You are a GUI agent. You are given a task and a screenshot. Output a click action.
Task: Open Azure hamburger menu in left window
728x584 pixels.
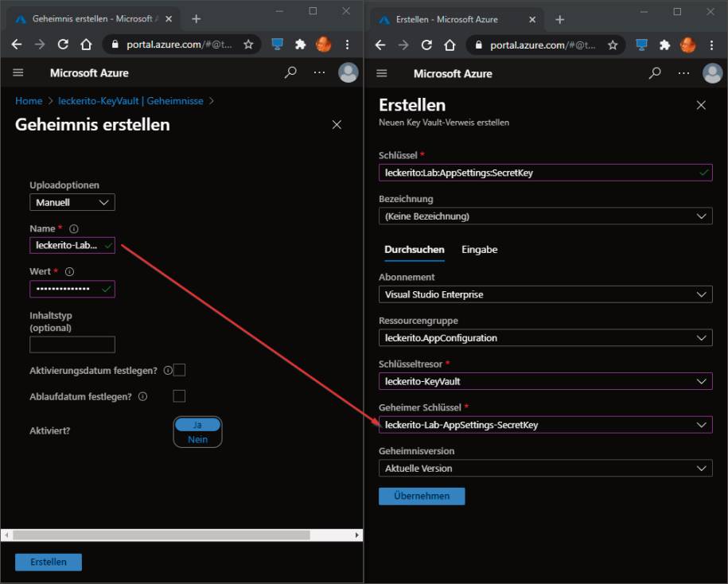point(18,72)
